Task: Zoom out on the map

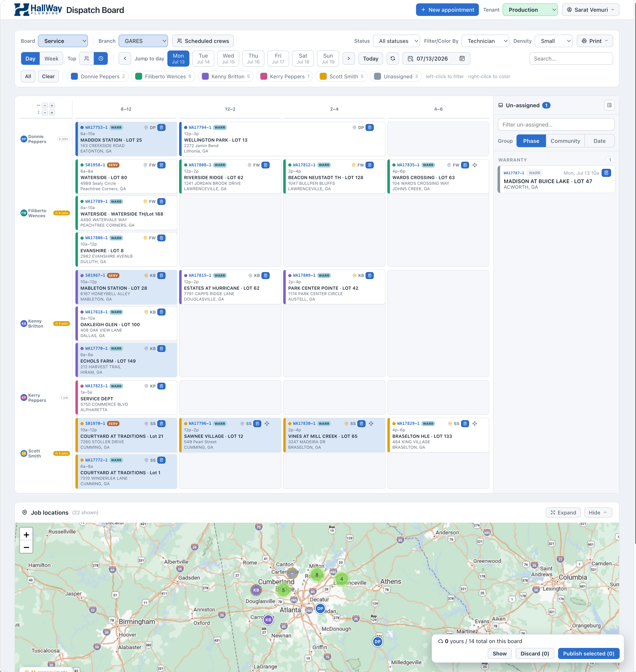Action: [x=26, y=547]
